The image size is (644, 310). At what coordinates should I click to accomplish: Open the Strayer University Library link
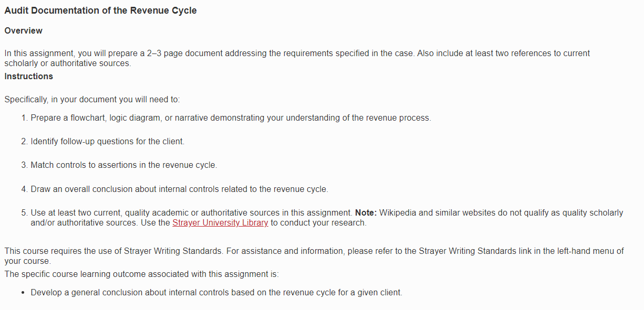pos(220,222)
